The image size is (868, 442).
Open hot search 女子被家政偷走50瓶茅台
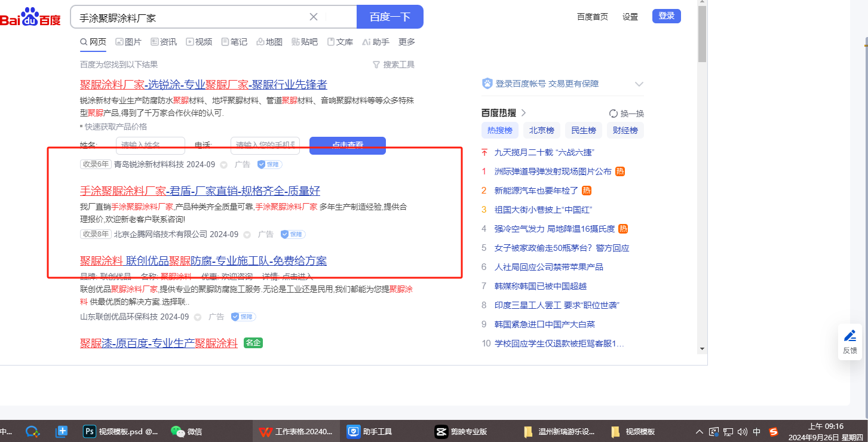coord(562,248)
